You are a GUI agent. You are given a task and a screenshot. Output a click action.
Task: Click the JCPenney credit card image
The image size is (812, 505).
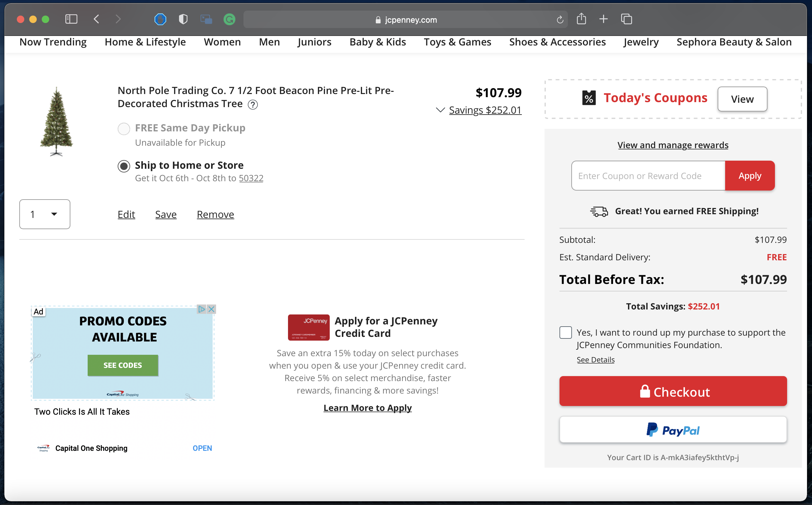[309, 327]
